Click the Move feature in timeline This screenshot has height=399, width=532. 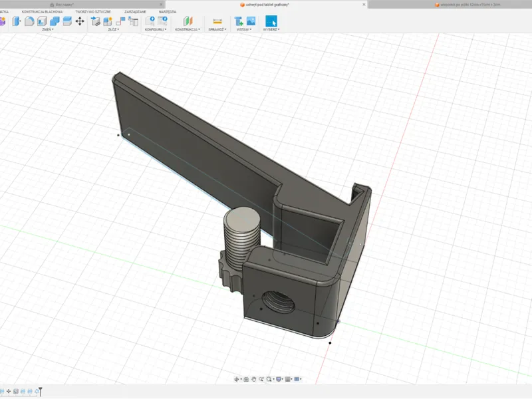point(9,391)
